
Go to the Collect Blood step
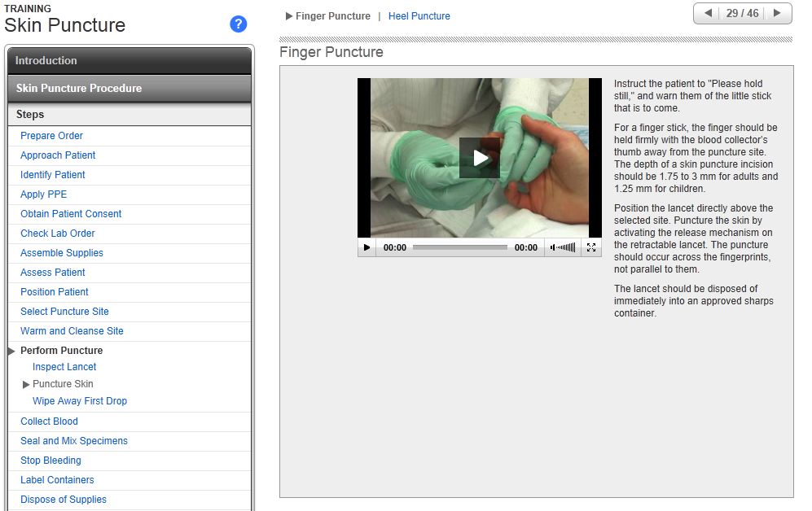49,421
